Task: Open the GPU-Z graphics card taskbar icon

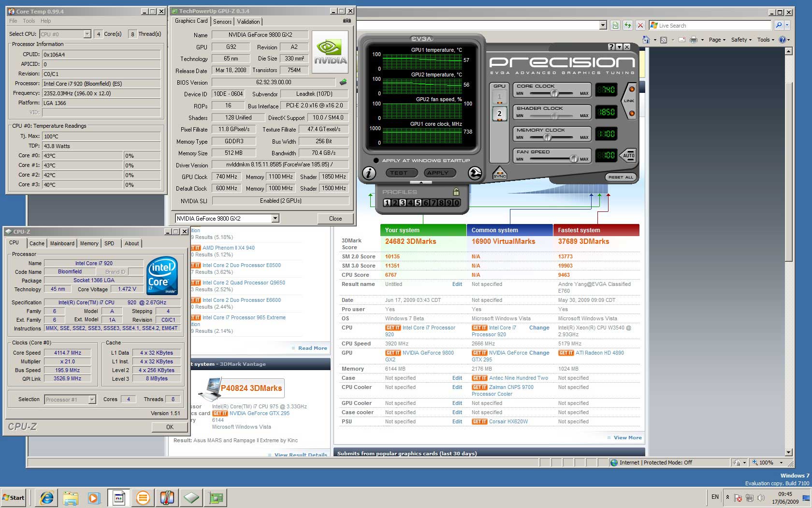Action: (216, 497)
